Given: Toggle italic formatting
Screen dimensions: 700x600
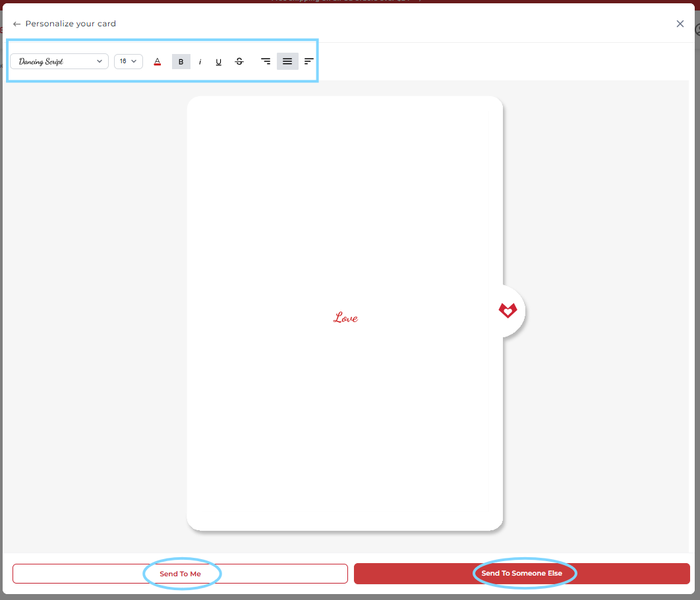Looking at the screenshot, I should [200, 62].
